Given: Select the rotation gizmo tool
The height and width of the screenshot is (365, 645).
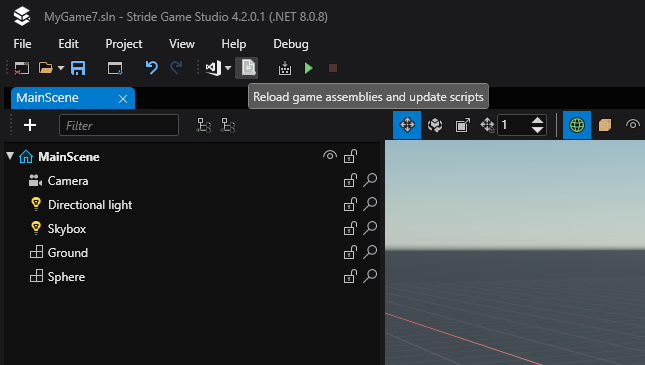Looking at the screenshot, I should pos(435,125).
